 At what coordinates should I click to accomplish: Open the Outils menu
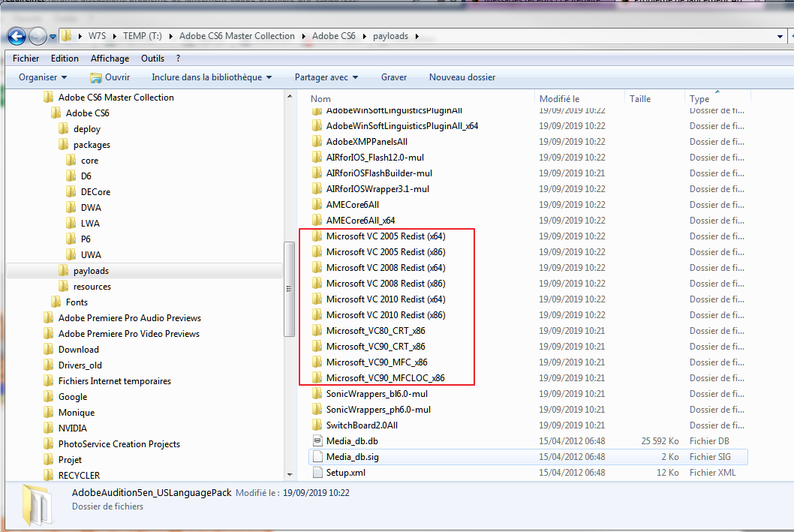click(x=152, y=59)
